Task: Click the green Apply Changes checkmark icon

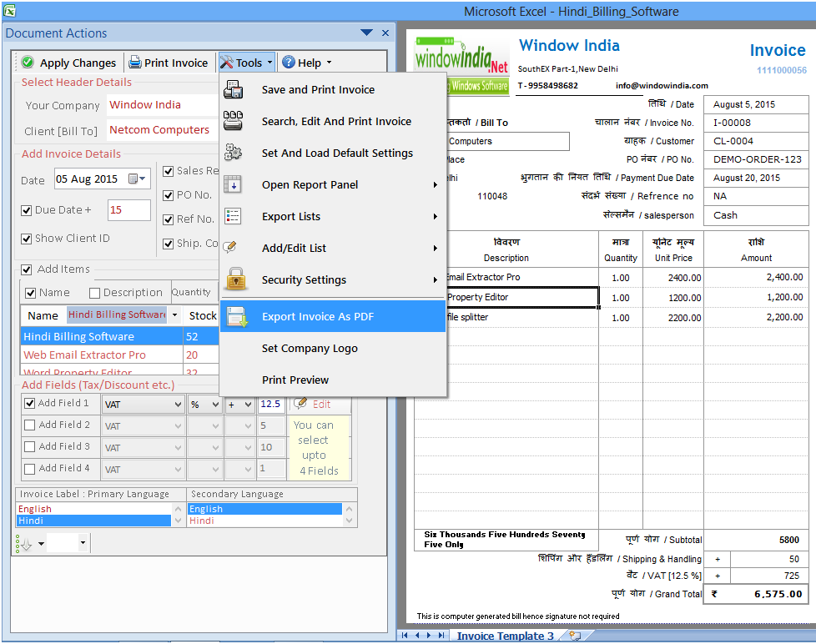Action: (x=28, y=63)
